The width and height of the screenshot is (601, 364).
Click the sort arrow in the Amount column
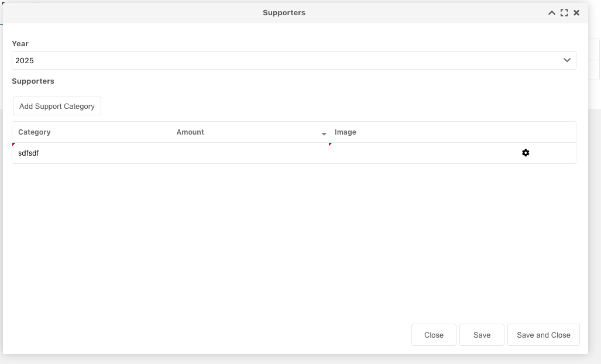click(x=324, y=134)
